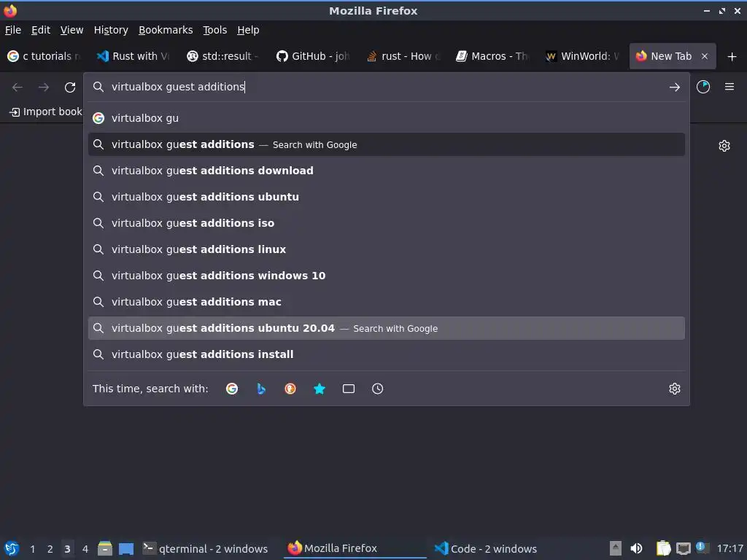Open the Help menu

pyautogui.click(x=248, y=30)
